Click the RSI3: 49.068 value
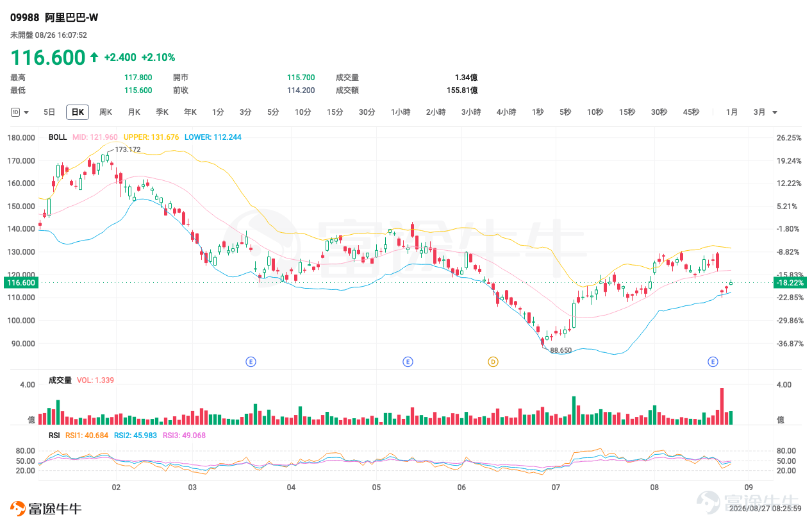This screenshot has height=526, width=812. tap(184, 436)
